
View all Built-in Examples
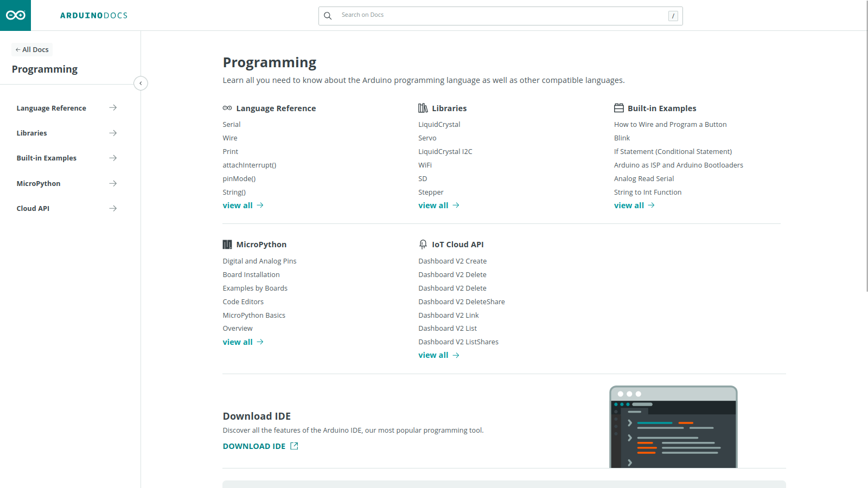click(x=634, y=206)
